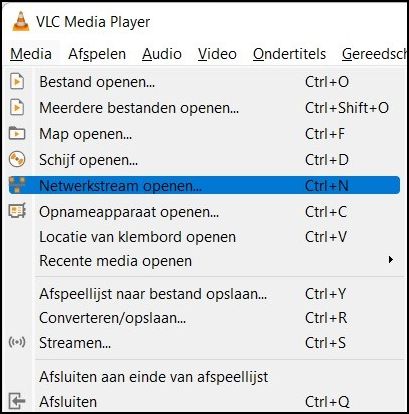Toggle Afsluiten aan einde van afspeellijst
The image size is (409, 414).
coord(153,377)
